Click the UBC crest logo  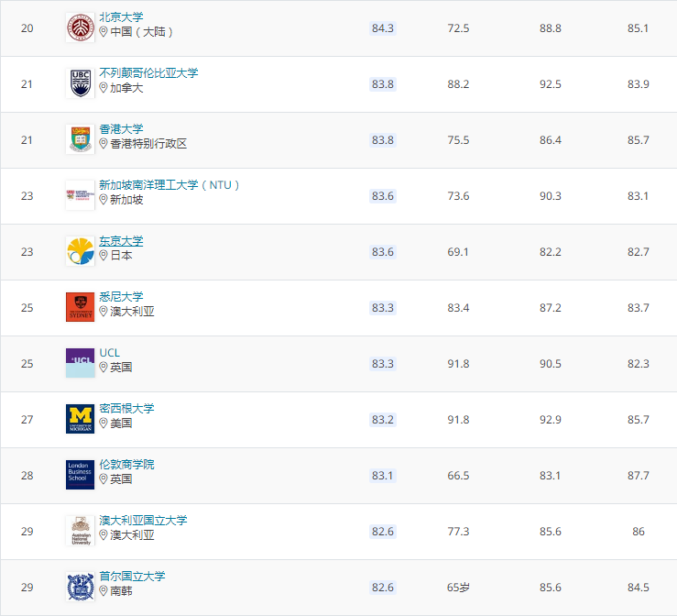click(x=80, y=83)
